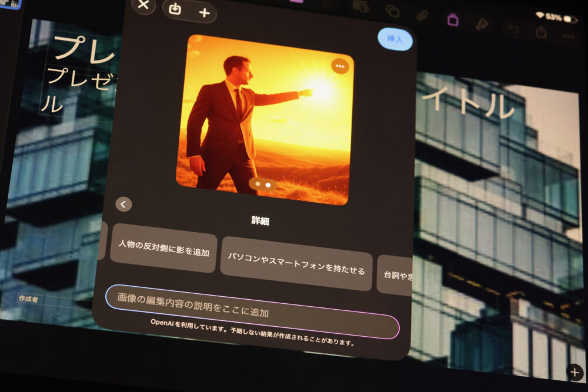Open the Share icon in Keynote toolbar
Viewport: 588px width, 392px height.
click(541, 32)
